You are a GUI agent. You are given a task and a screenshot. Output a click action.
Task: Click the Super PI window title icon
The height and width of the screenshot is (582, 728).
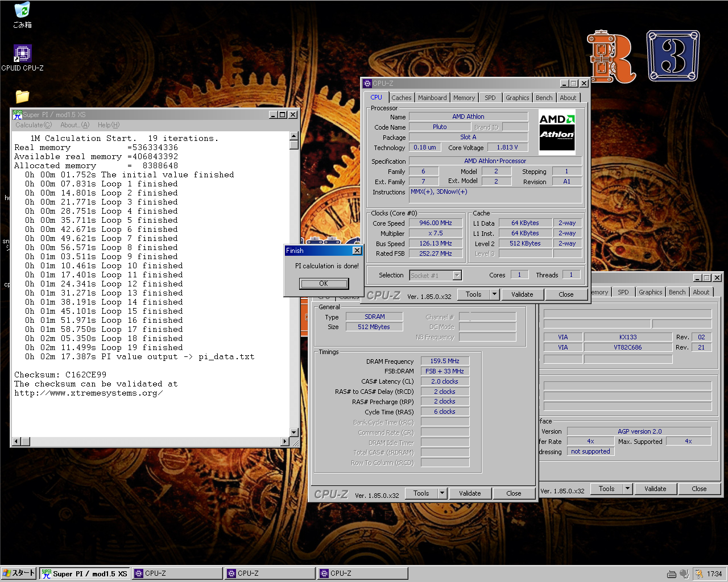point(17,114)
